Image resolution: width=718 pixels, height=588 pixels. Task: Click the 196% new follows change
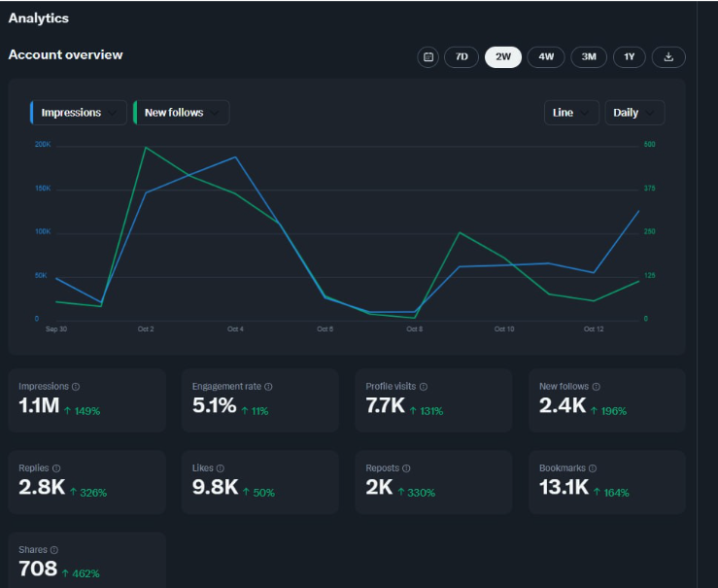click(614, 411)
